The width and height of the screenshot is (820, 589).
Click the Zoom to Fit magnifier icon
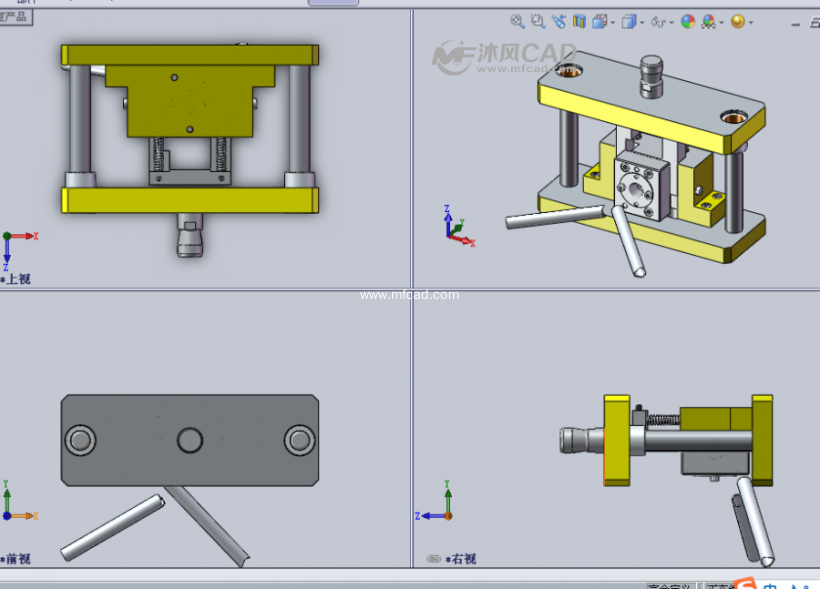[517, 21]
